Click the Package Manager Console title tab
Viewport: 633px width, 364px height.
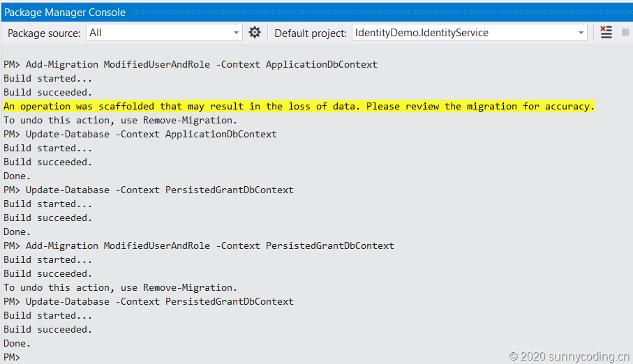66,12
